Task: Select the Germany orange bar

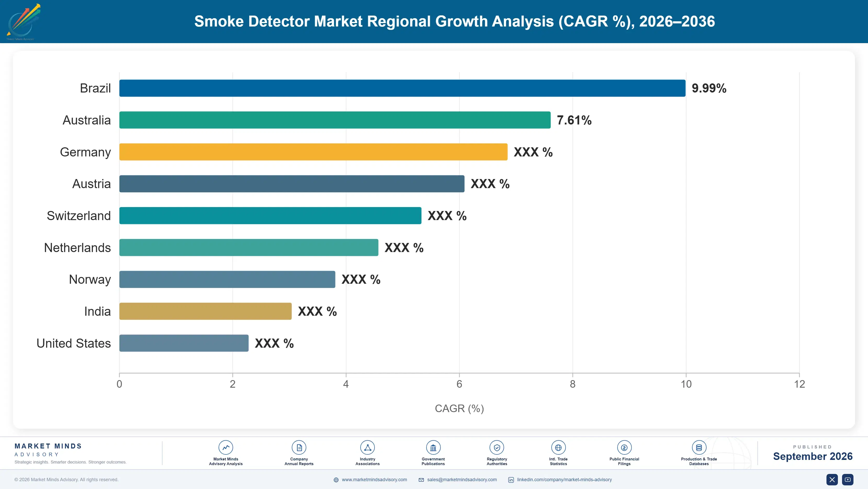Action: (x=313, y=152)
